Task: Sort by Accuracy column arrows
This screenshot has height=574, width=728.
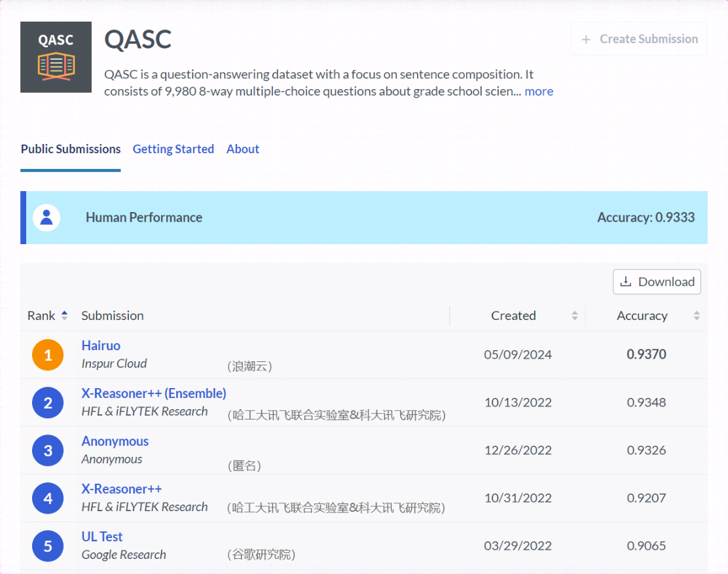Action: coord(696,315)
